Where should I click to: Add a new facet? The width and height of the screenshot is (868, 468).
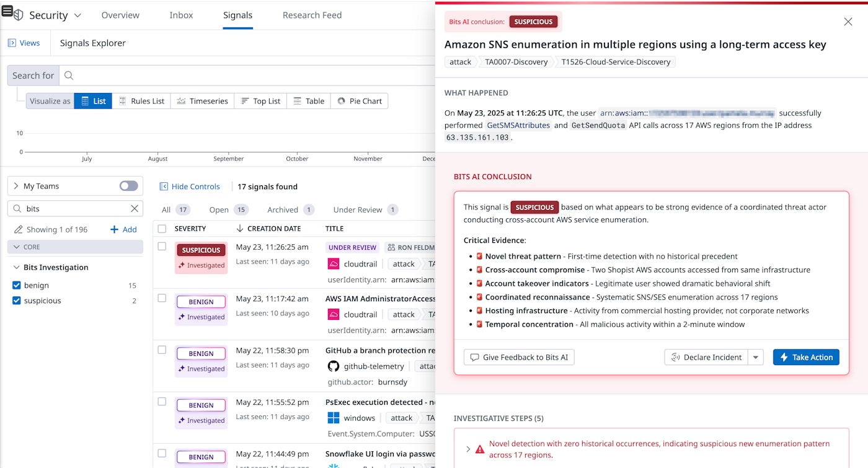(123, 229)
